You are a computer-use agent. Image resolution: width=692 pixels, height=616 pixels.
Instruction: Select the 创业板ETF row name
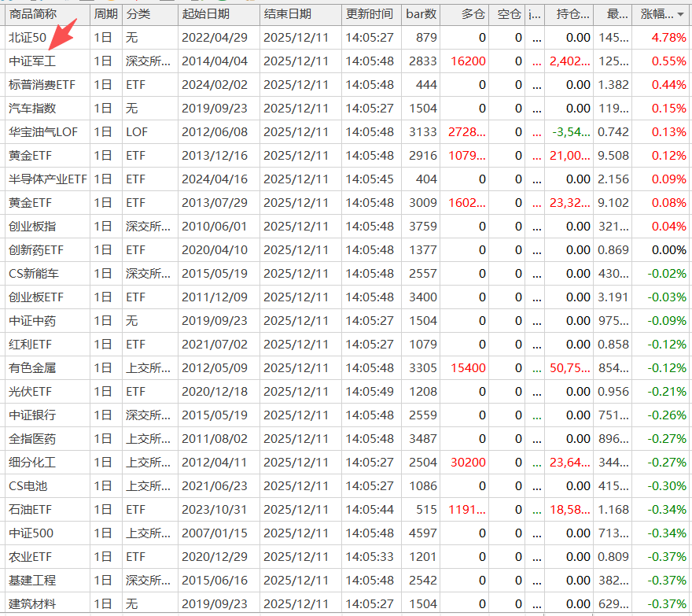tap(36, 297)
